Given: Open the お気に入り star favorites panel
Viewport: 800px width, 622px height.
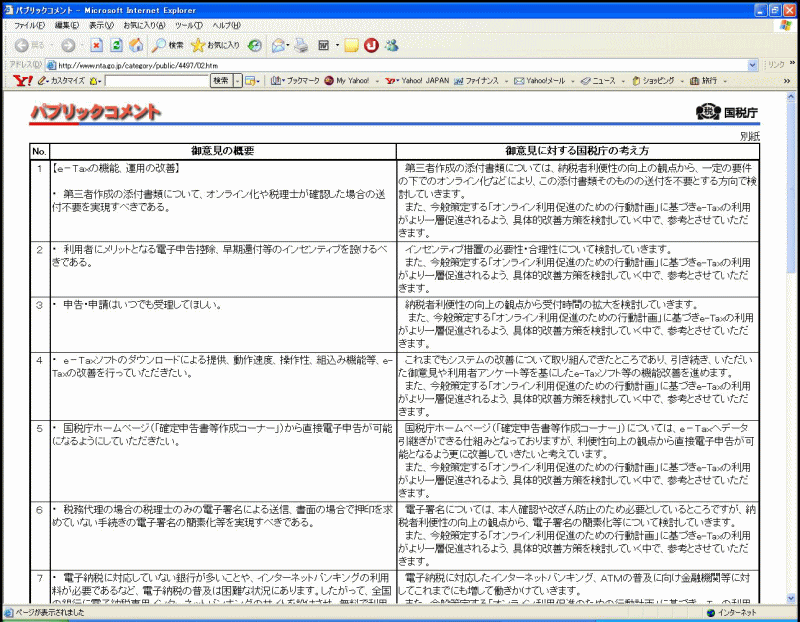Looking at the screenshot, I should [x=215, y=45].
